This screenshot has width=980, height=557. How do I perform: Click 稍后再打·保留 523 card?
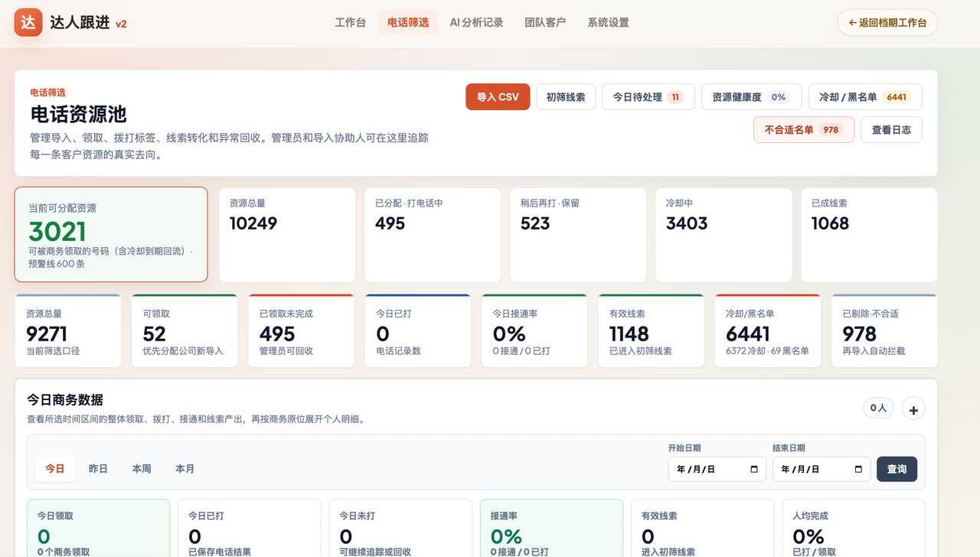(x=578, y=235)
